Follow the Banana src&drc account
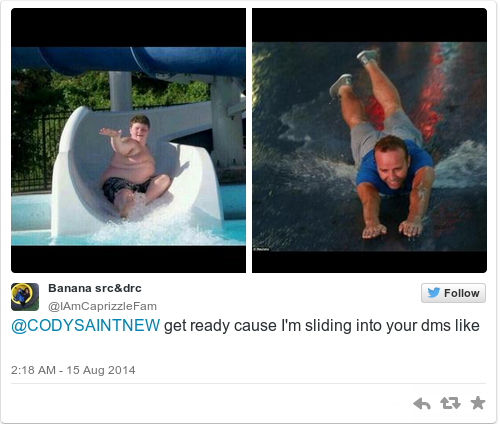The height and width of the screenshot is (424, 500). [453, 293]
